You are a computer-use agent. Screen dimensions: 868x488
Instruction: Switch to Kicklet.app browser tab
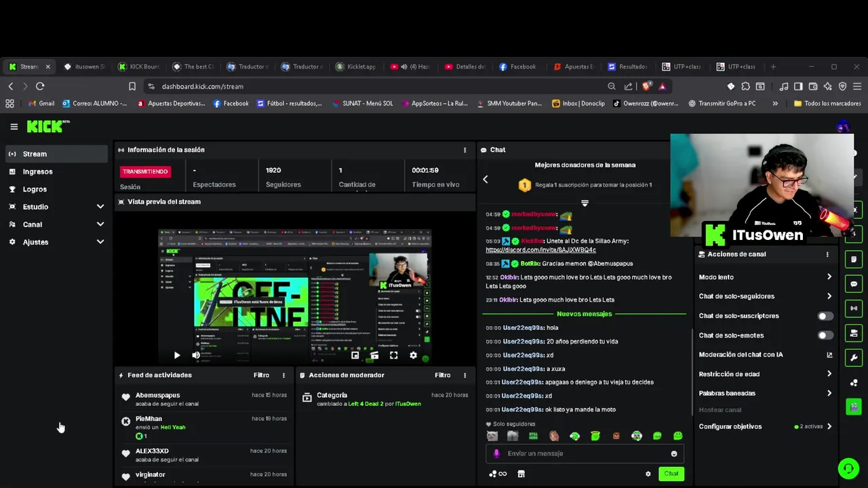pyautogui.click(x=356, y=66)
